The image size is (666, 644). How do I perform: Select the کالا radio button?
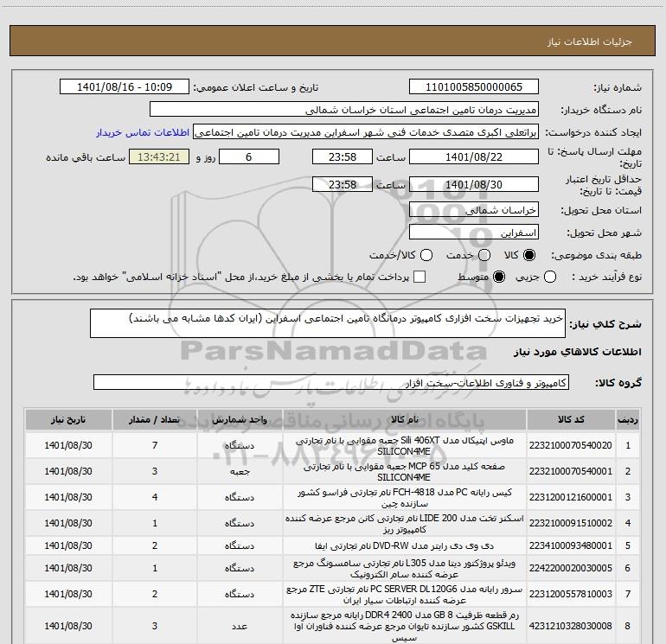pos(529,255)
